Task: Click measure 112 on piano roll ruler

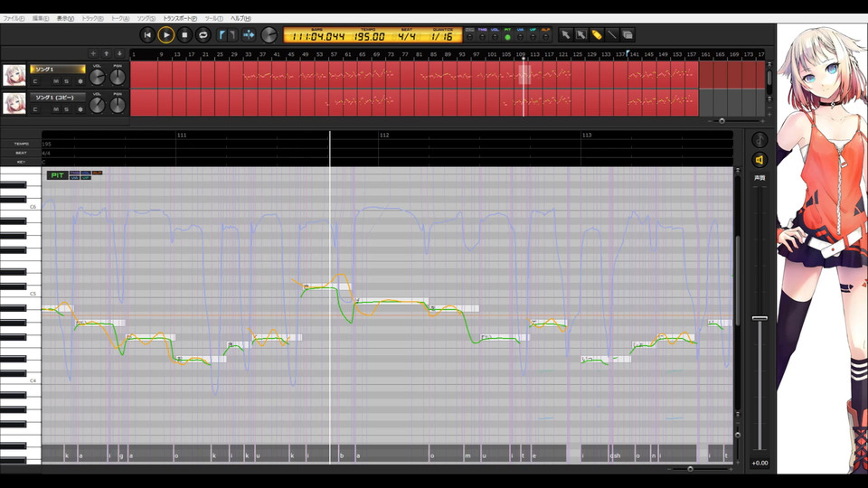Action: click(384, 135)
